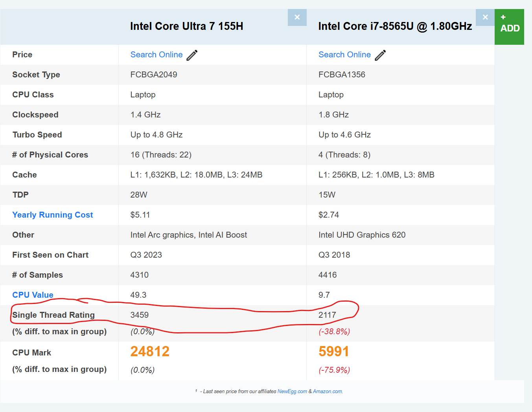Open Search Online for Core i7-8565U

pos(344,55)
